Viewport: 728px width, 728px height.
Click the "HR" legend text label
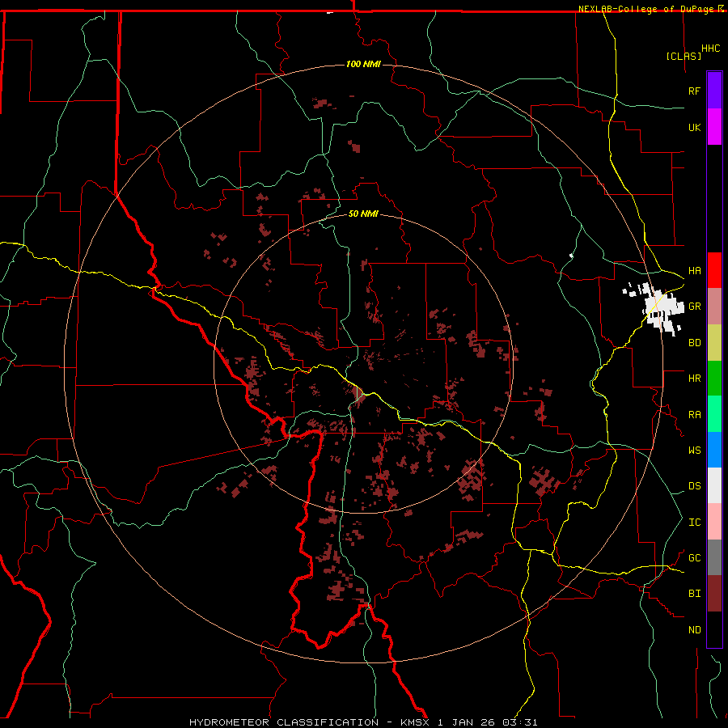[695, 379]
